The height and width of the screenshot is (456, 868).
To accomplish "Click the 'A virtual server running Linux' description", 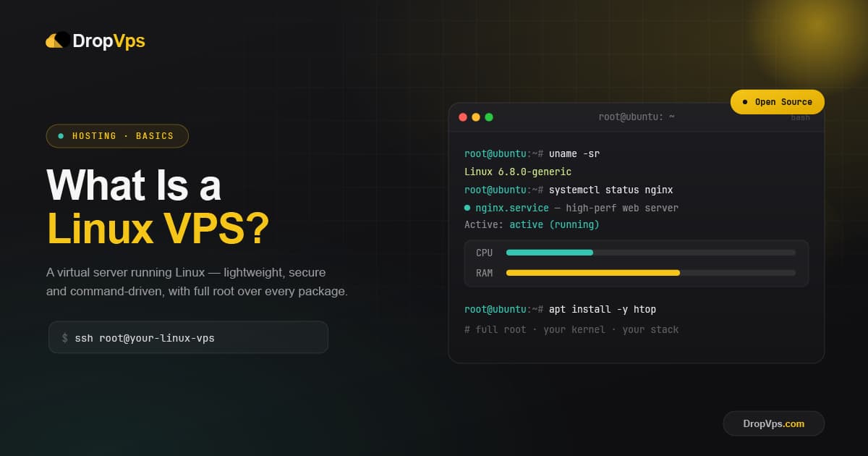I will point(197,282).
